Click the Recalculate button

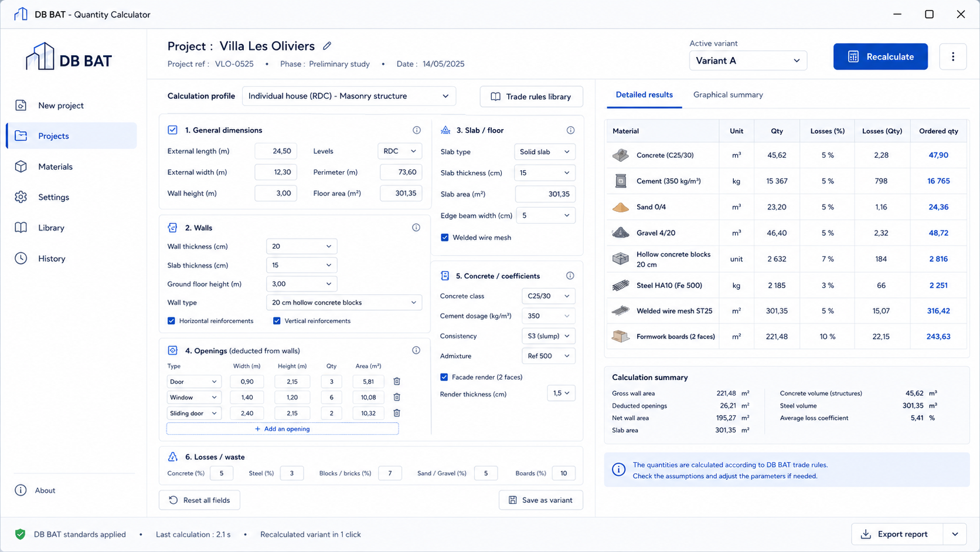[880, 57]
